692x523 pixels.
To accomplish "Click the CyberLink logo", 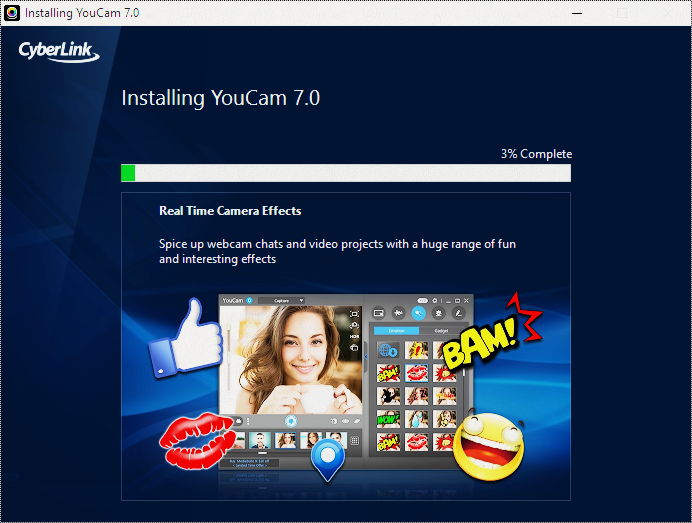I will (59, 52).
